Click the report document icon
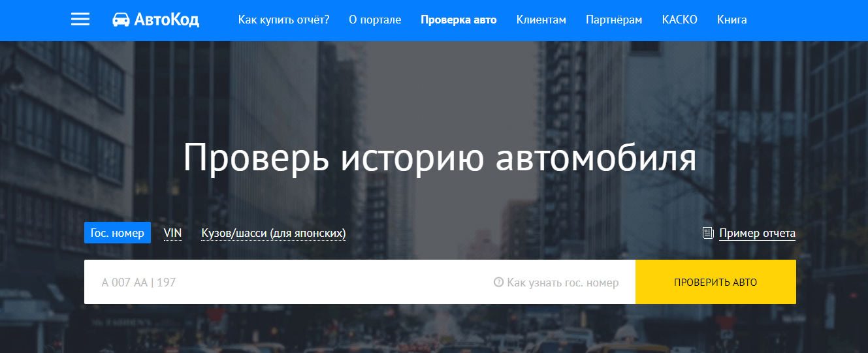The image size is (868, 353). (x=708, y=233)
